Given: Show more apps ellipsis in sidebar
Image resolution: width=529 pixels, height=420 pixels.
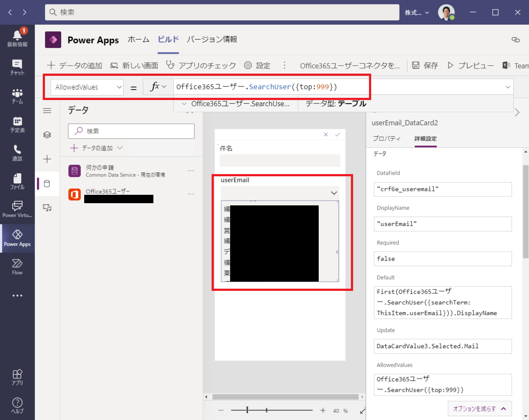Looking at the screenshot, I should 17,296.
